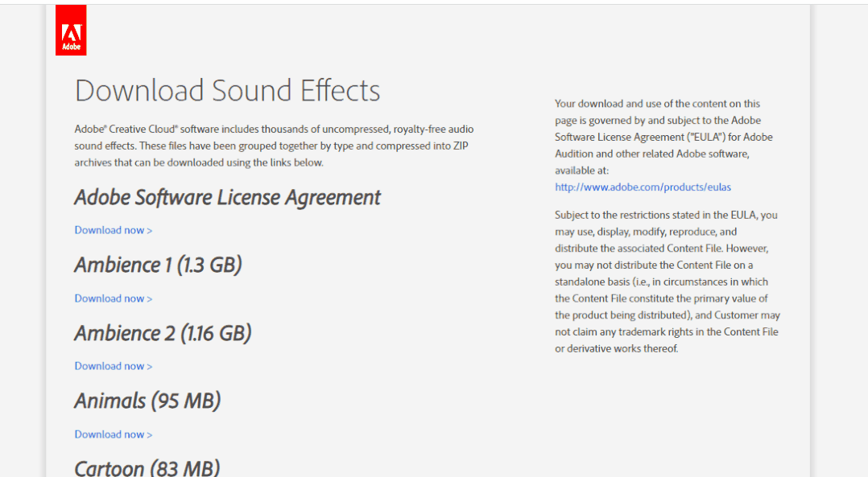Viewport: 868px width, 477px height.
Task: Click the red Adobe logo
Action: 71,31
